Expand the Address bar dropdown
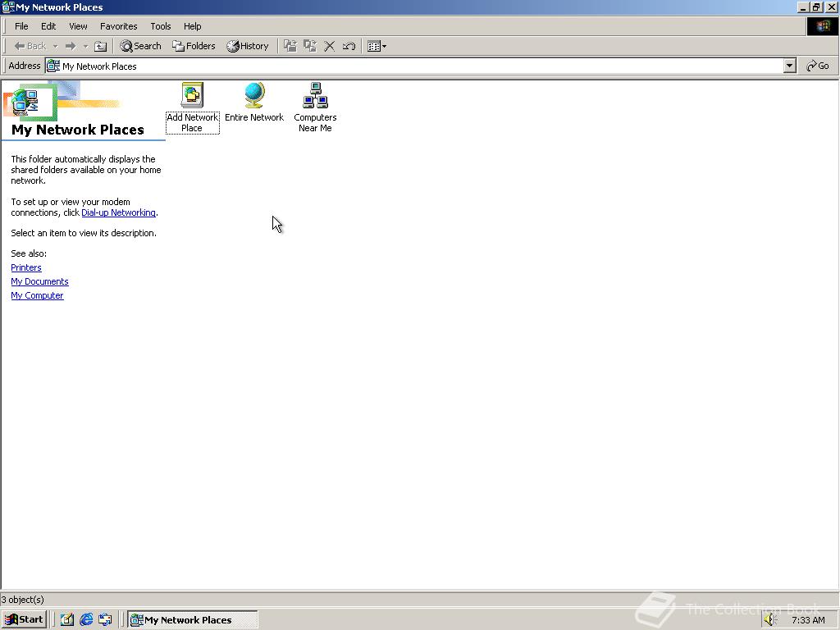The height and width of the screenshot is (630, 840). (790, 66)
